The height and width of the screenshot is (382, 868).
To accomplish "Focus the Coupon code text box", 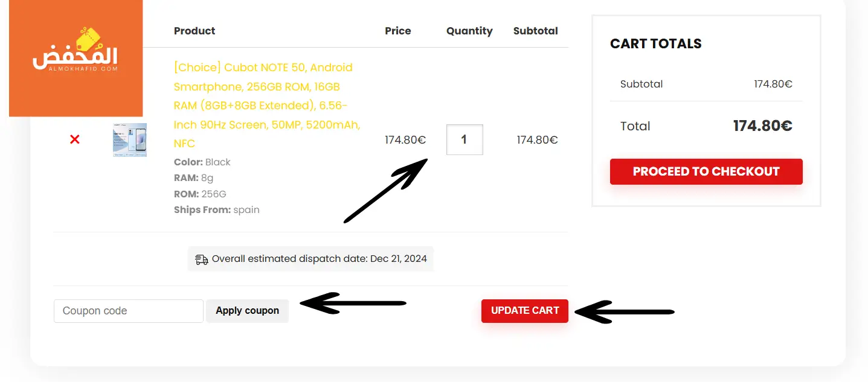I will pyautogui.click(x=129, y=311).
